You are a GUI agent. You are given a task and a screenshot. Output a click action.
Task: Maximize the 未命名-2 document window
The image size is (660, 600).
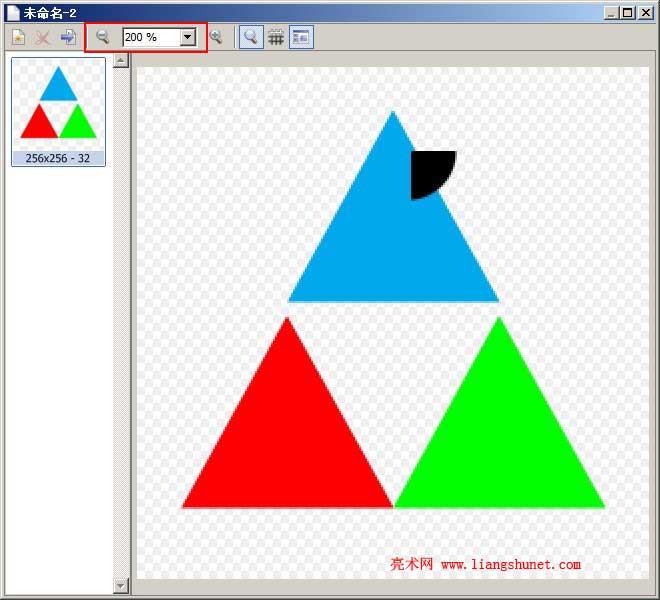click(627, 12)
